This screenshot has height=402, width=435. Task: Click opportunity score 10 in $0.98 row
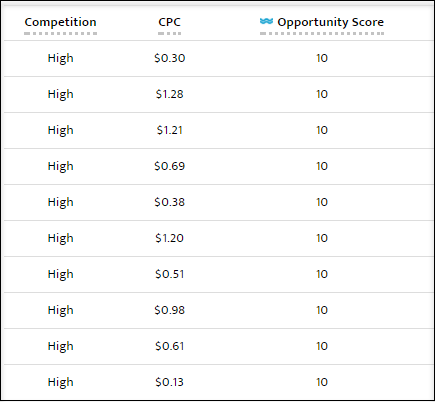click(x=322, y=310)
